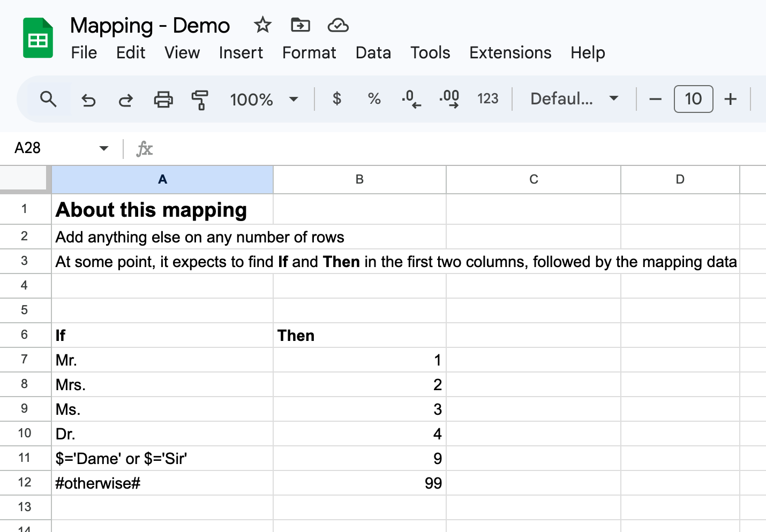This screenshot has height=532, width=766.
Task: Format as currency with dollar icon
Action: click(x=337, y=98)
